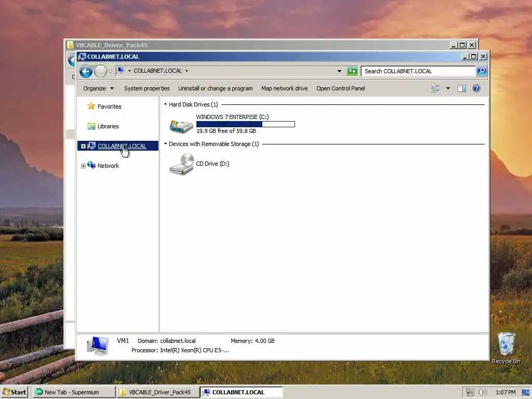Click the VBCABLE_Driver_Pack45 window title bar

pyautogui.click(x=258, y=45)
